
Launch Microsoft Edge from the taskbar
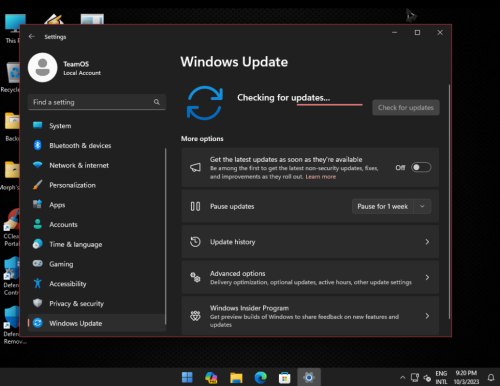[260, 377]
